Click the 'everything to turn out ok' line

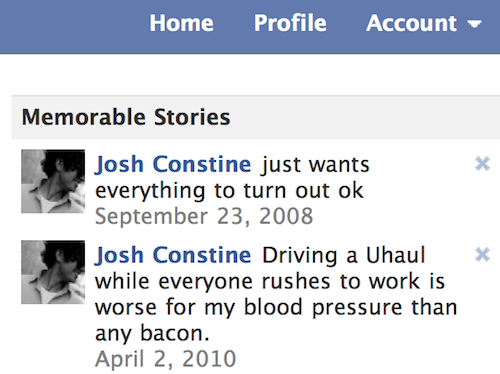(229, 191)
